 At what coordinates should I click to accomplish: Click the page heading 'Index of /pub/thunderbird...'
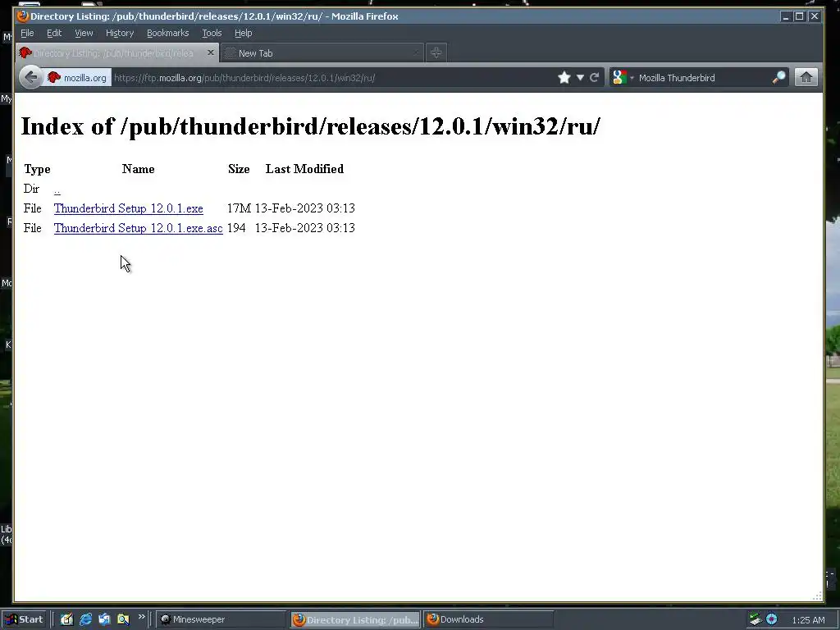pyautogui.click(x=311, y=126)
